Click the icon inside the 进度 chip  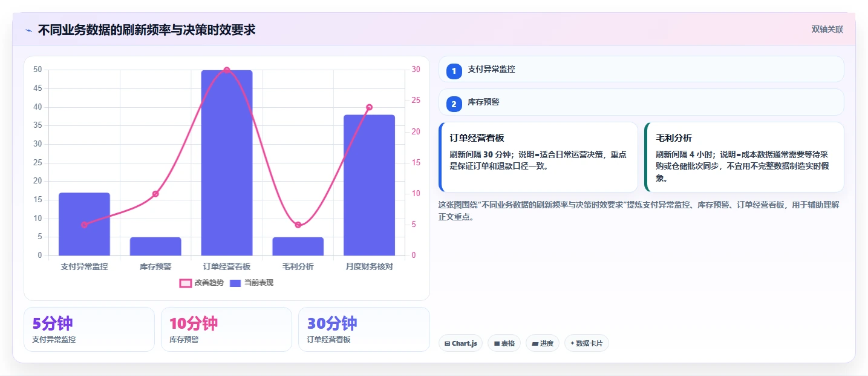pos(535,343)
